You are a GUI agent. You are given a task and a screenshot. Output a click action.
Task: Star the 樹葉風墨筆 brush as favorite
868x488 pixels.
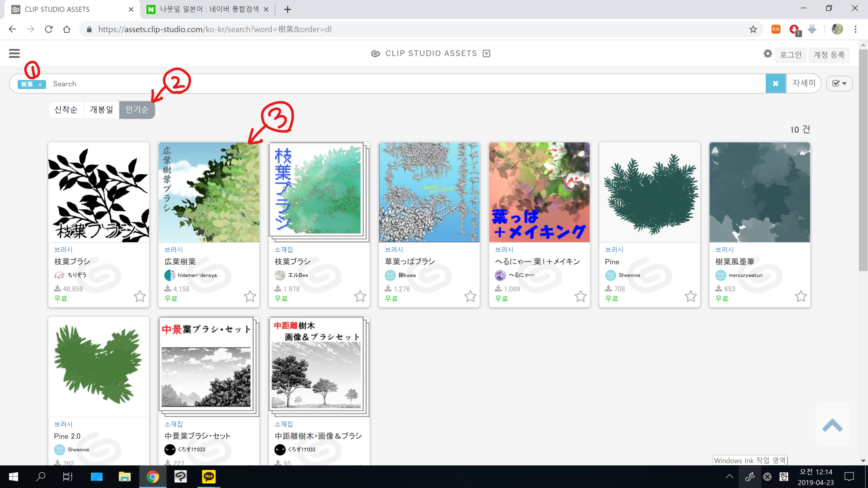click(801, 296)
